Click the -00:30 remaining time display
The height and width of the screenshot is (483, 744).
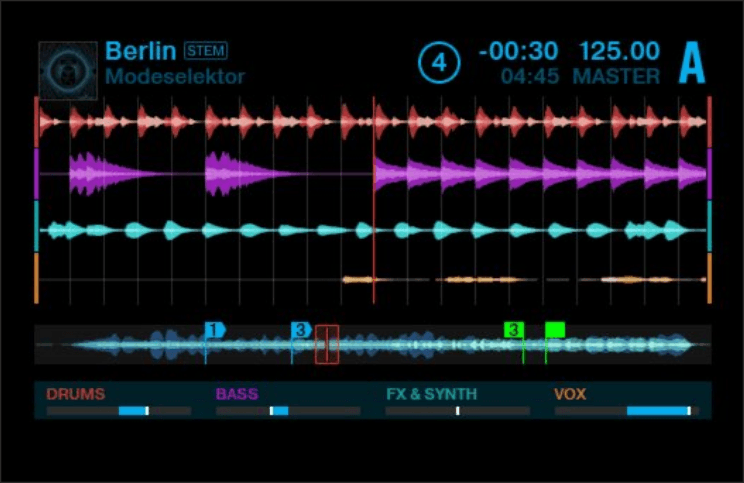518,52
